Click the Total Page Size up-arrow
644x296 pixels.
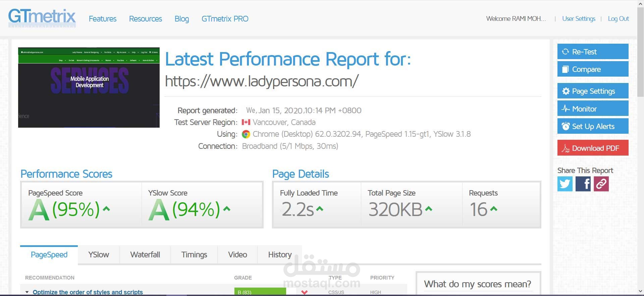pyautogui.click(x=429, y=209)
